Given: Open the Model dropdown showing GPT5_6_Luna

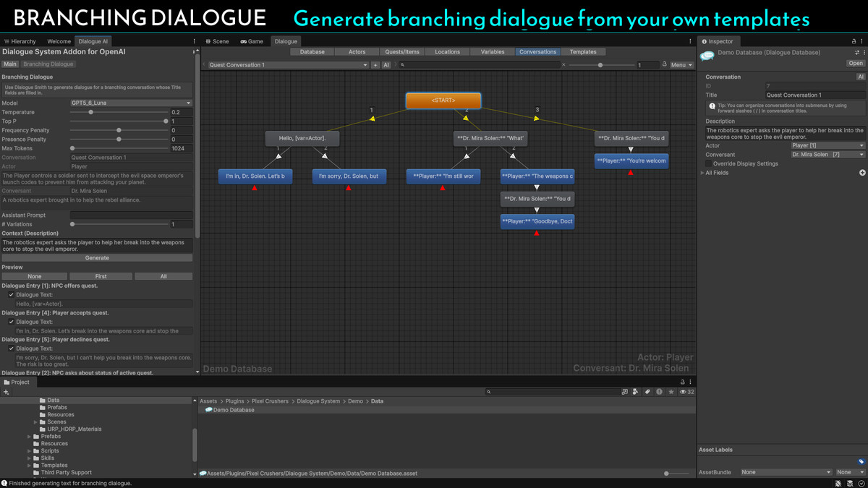Looking at the screenshot, I should [131, 103].
